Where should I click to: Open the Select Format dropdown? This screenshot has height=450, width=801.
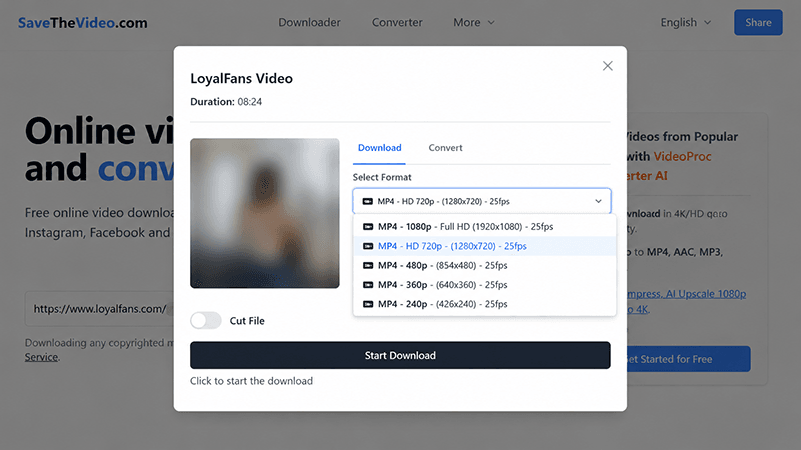pyautogui.click(x=482, y=201)
